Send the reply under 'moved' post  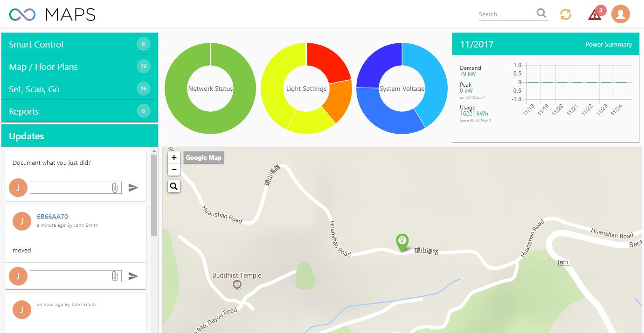(x=133, y=276)
